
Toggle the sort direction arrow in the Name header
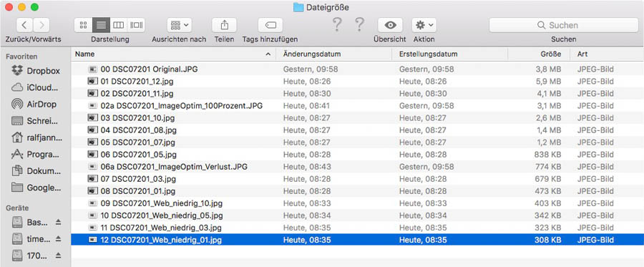[x=268, y=54]
